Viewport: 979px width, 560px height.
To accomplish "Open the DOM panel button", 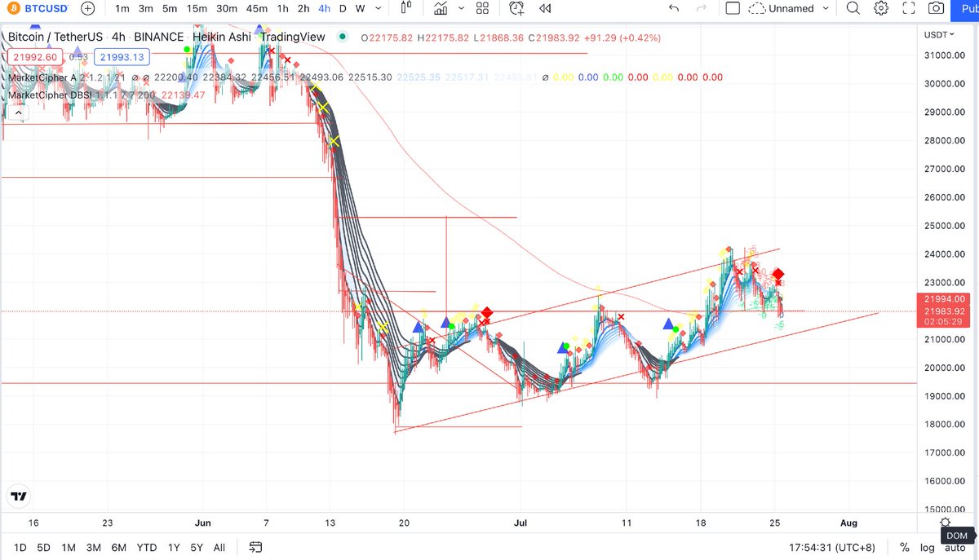I will click(958, 536).
